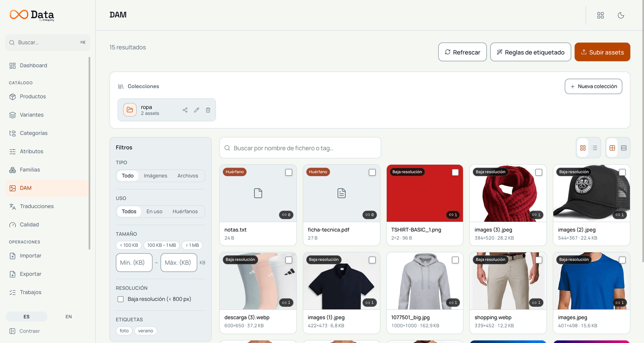Select the verano tag filter

pyautogui.click(x=146, y=331)
